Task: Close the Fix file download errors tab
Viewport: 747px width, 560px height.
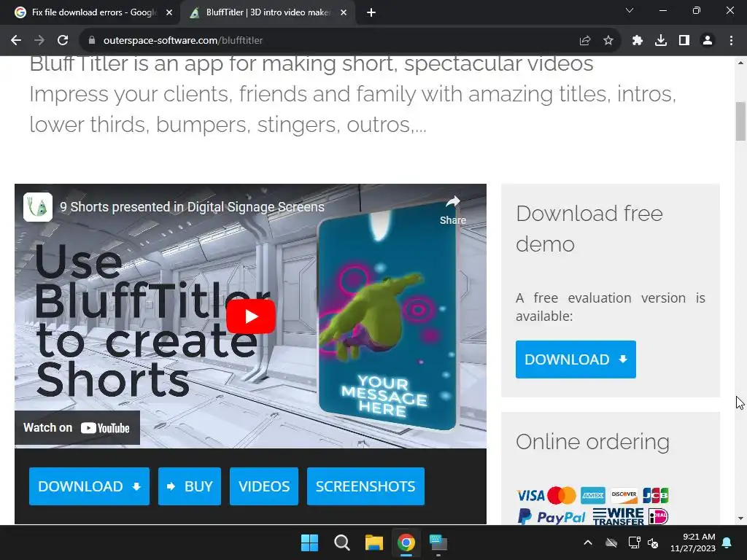Action: pos(169,13)
